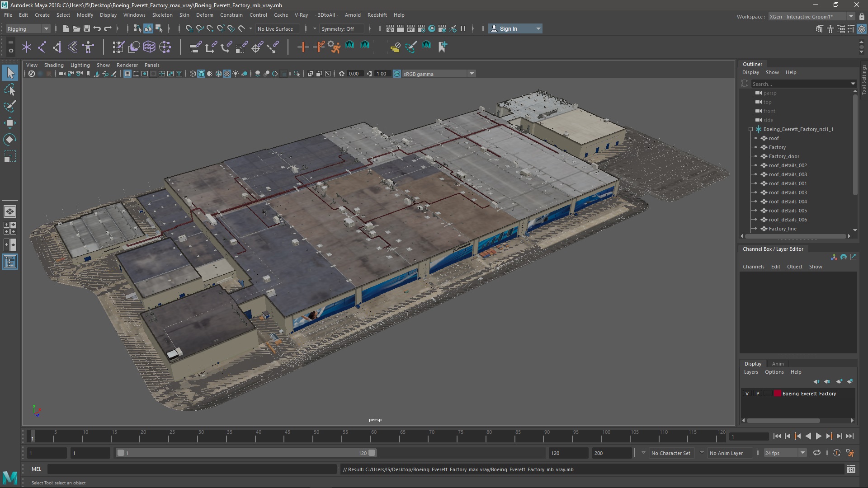This screenshot has height=488, width=868.
Task: Click the Outliner horizontal scrollbar
Action: [x=796, y=236]
